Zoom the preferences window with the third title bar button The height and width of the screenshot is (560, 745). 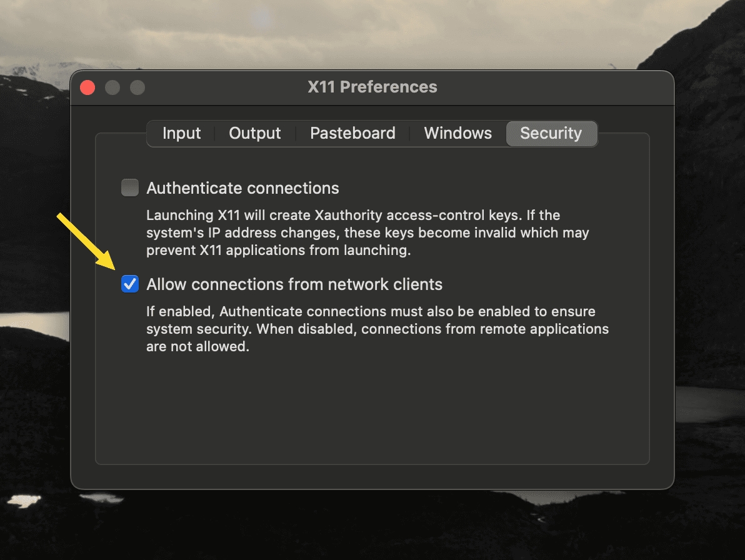[x=137, y=87]
